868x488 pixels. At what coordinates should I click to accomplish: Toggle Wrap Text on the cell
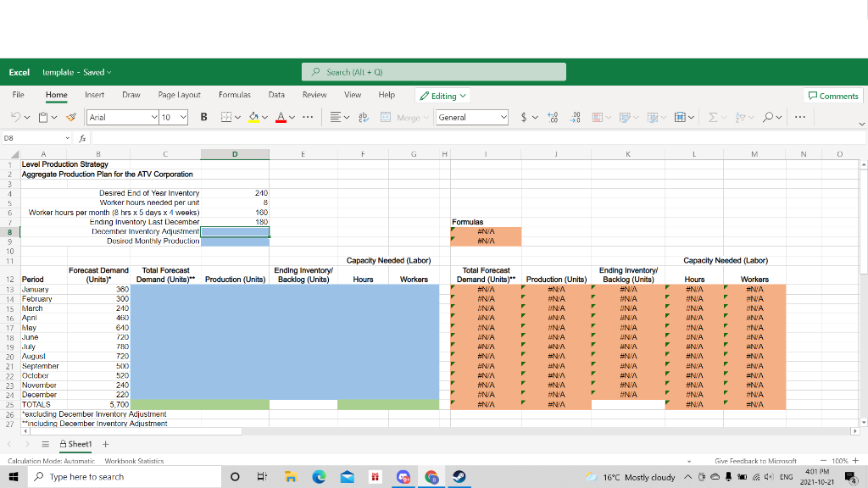362,117
